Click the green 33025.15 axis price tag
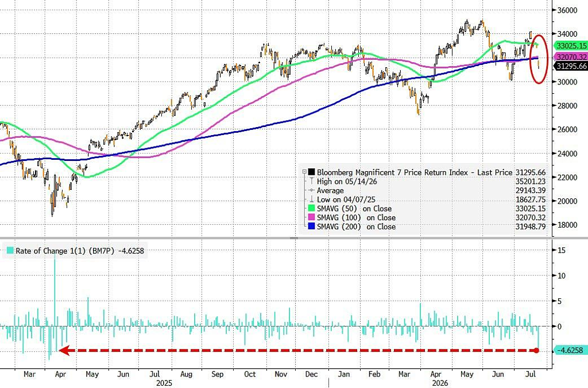Viewport: 588px width, 388px height. pos(571,46)
